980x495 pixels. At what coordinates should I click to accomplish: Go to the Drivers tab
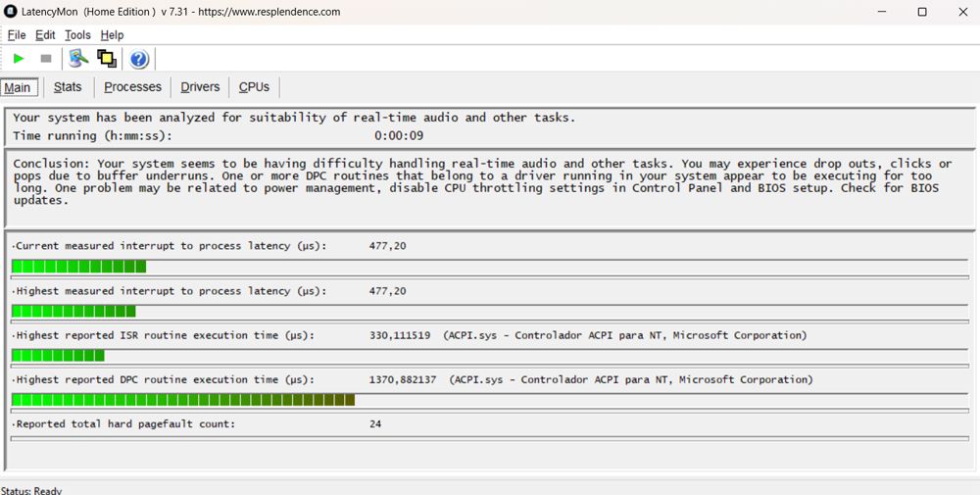(x=200, y=87)
